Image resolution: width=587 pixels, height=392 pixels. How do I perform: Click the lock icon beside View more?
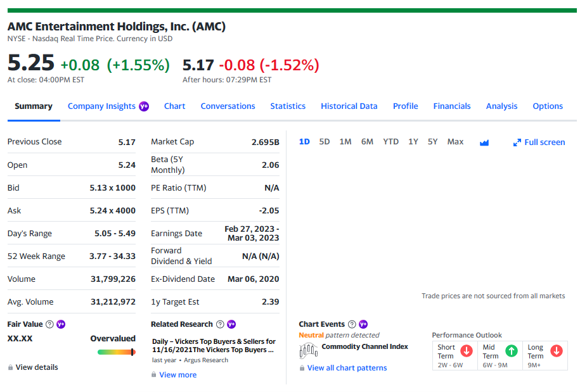coord(153,374)
